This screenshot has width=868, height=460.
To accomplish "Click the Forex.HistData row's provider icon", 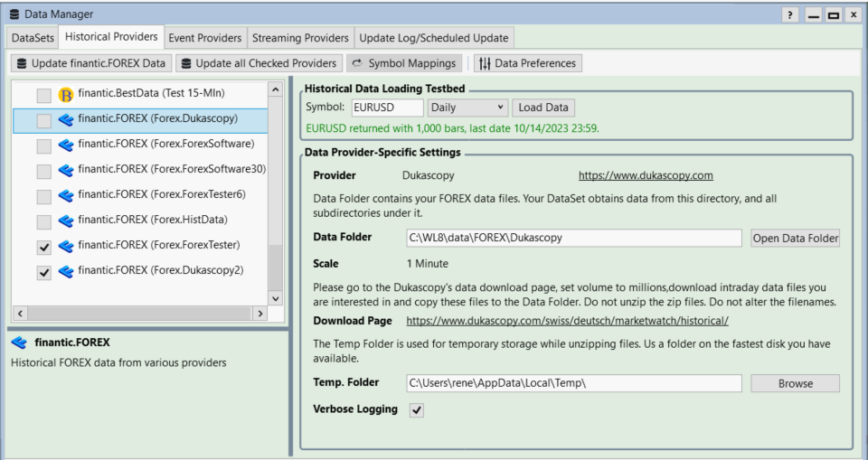I will pos(65,221).
